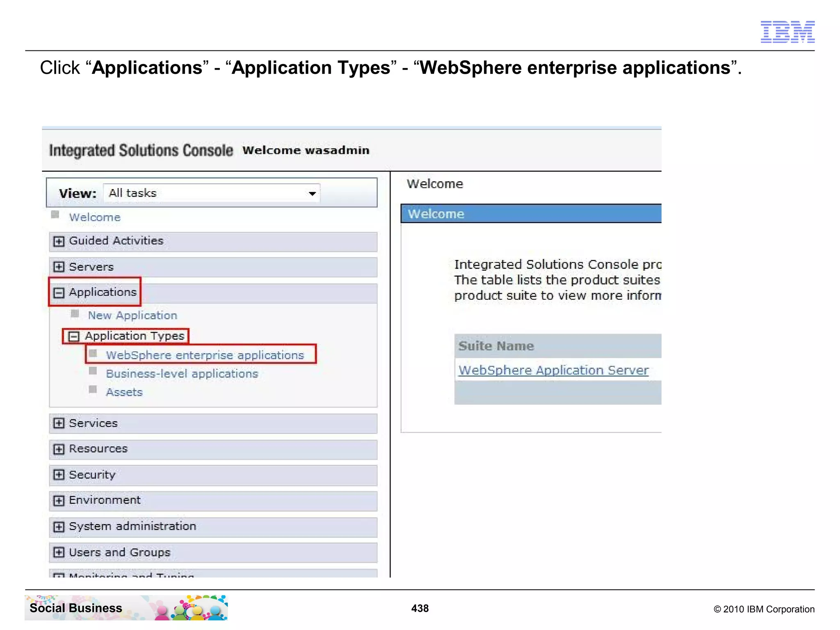Click the Guided Activities label

point(116,241)
